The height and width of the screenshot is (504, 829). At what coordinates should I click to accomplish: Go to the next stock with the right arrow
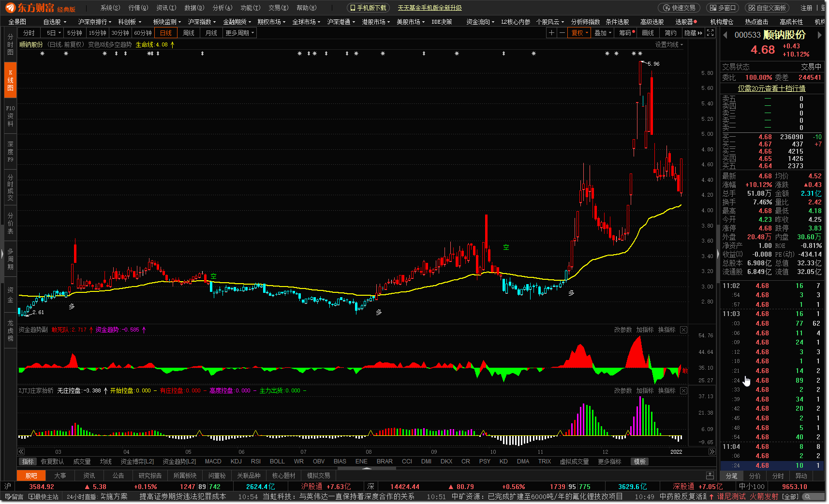pos(819,35)
